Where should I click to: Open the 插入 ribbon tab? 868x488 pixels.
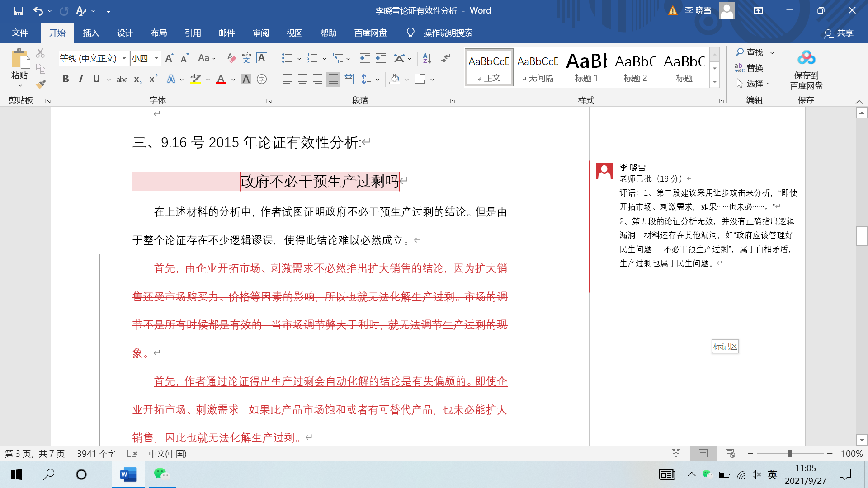[x=91, y=33]
